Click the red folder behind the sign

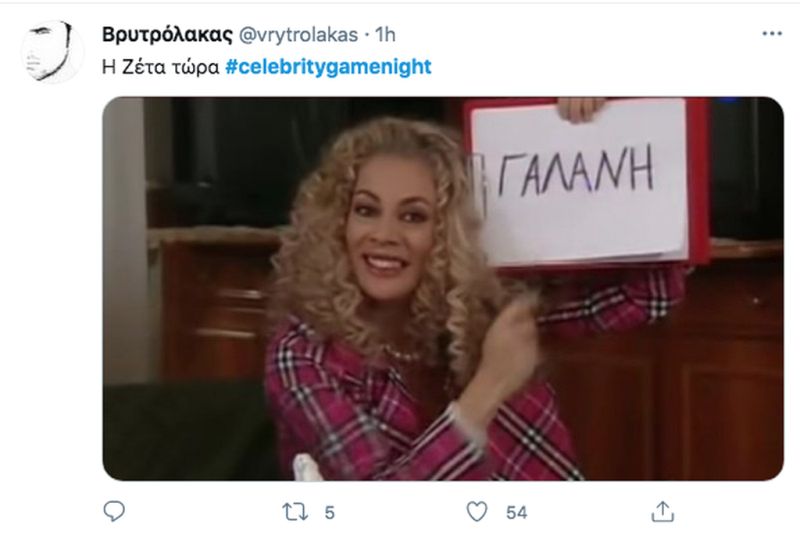tap(698, 179)
